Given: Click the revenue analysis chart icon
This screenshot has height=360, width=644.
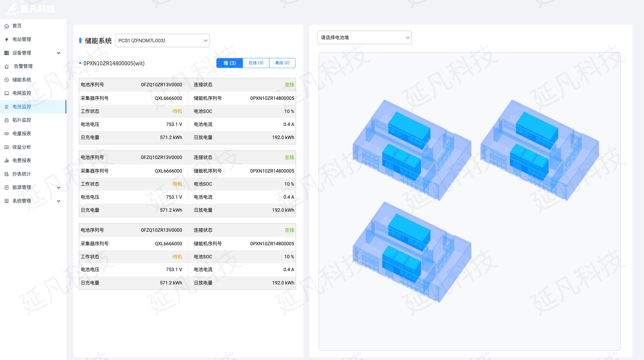Looking at the screenshot, I should [7, 147].
